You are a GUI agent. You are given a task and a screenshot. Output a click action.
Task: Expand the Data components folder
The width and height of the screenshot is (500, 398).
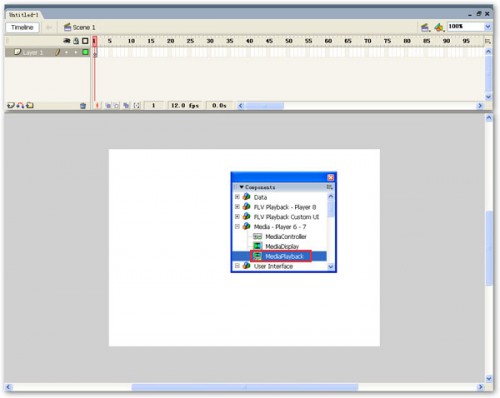[237, 197]
